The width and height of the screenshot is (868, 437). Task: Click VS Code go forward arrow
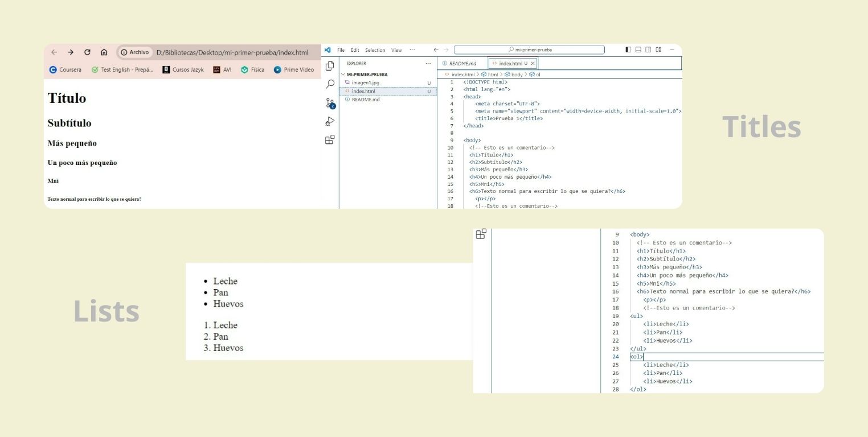(446, 50)
